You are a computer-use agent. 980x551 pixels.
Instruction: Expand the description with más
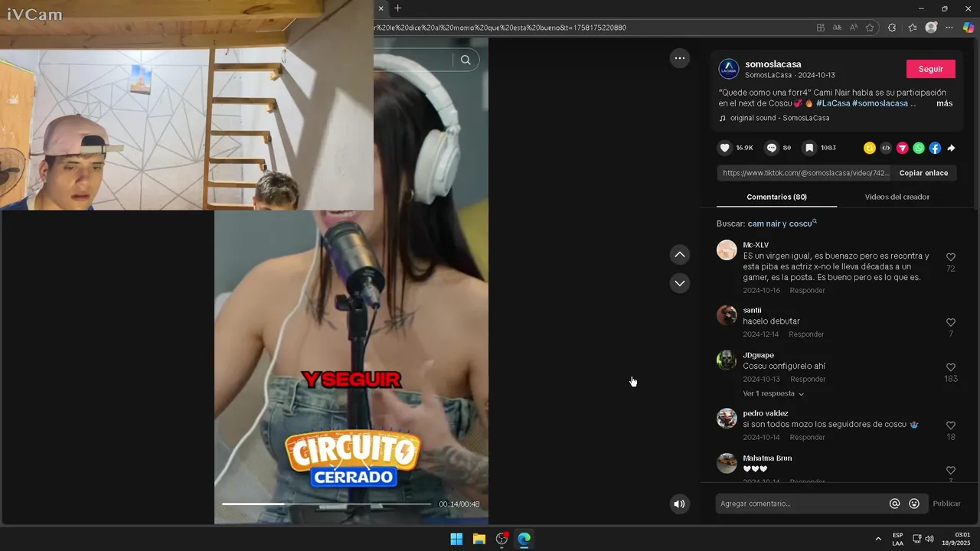[944, 103]
